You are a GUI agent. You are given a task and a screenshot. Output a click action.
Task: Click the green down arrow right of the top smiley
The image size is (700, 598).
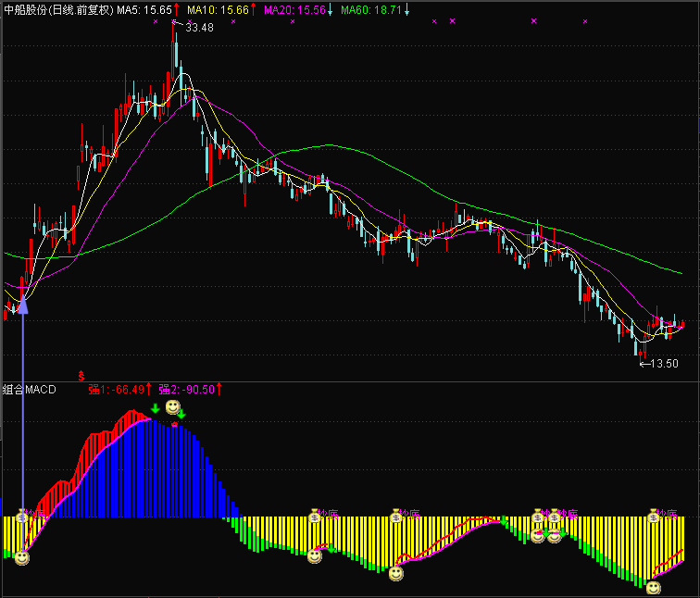182,414
